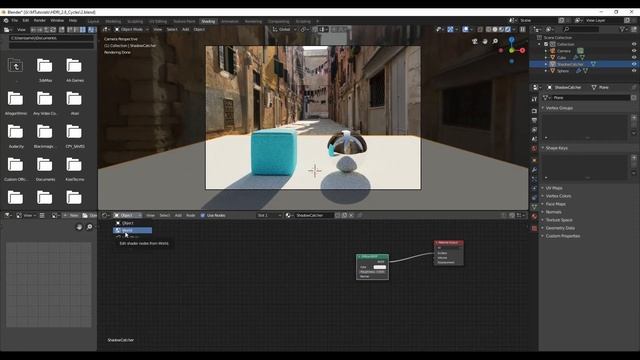
Task: Unlink the ShadowCatcher material with X icon
Action: click(x=351, y=215)
